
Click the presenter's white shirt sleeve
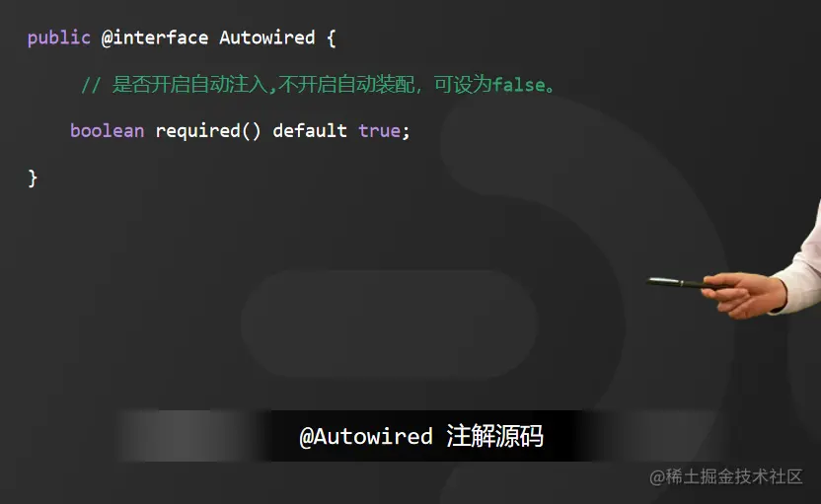tap(799, 267)
